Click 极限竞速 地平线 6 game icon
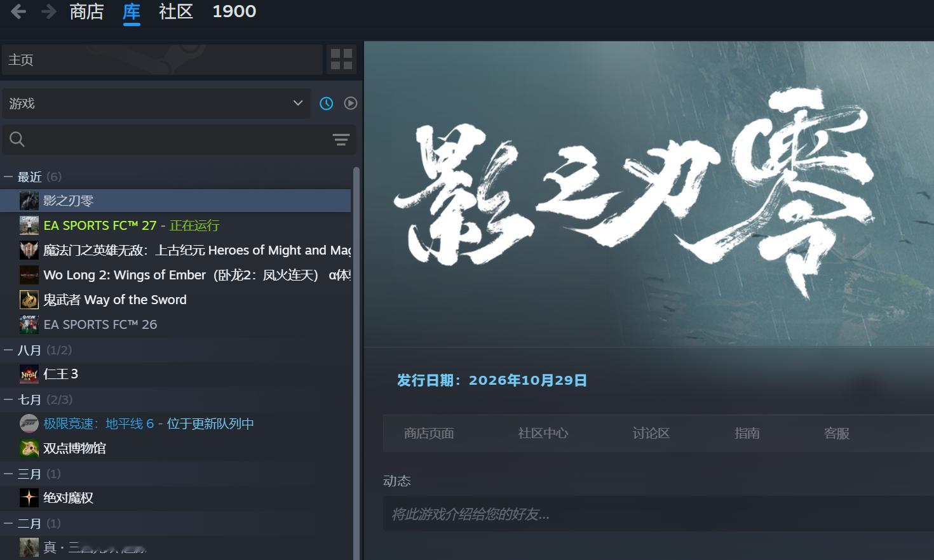Viewport: 934px width, 560px height. (x=29, y=423)
